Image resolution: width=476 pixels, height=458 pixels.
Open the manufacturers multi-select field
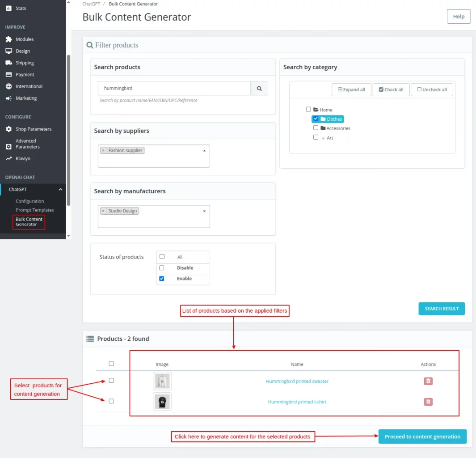(154, 216)
